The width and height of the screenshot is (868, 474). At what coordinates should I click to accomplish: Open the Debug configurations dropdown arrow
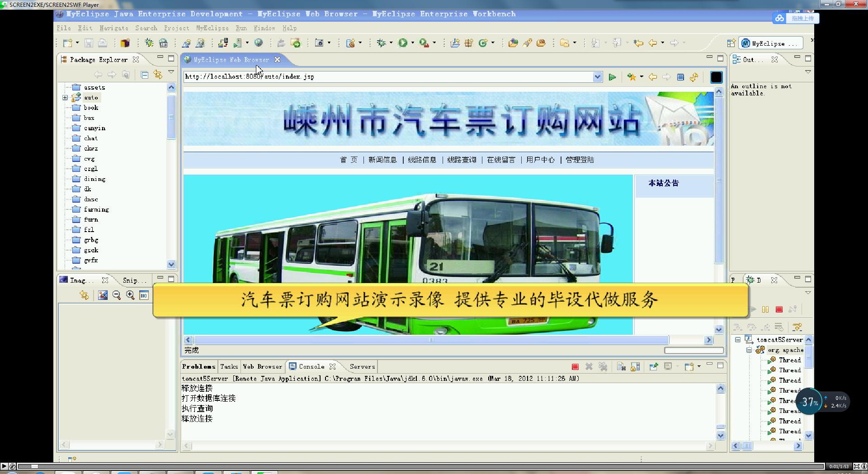[x=391, y=43]
